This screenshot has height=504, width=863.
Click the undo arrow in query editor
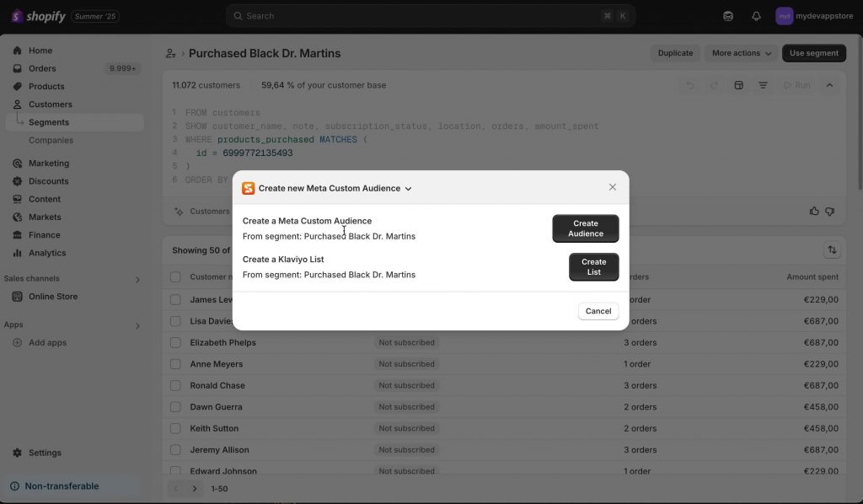click(689, 85)
